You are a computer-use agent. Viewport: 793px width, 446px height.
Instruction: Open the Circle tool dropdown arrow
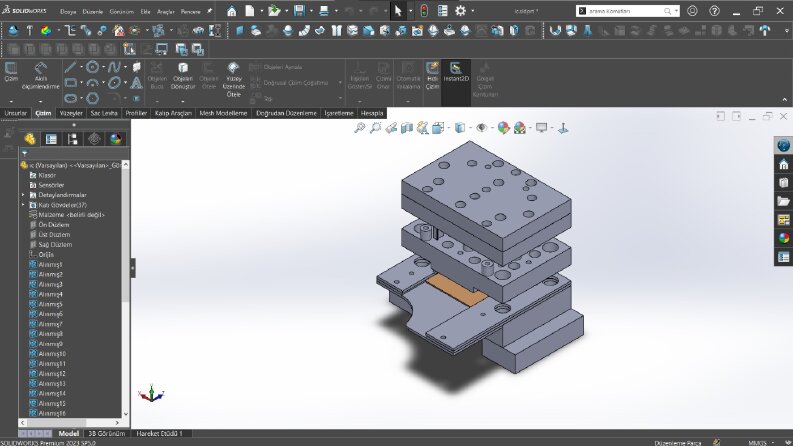103,67
